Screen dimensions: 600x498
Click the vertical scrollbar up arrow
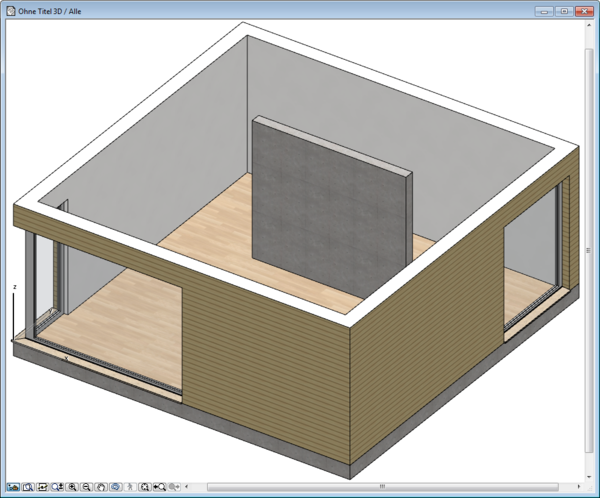(589, 25)
